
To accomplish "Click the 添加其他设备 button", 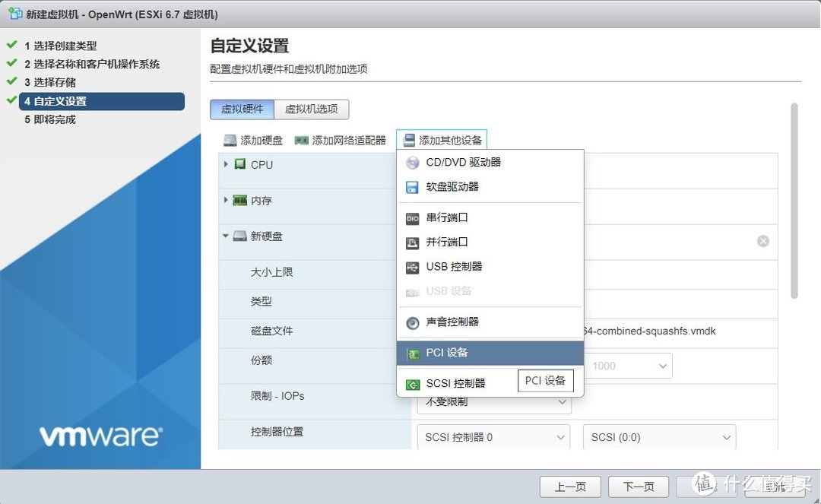I will pyautogui.click(x=442, y=141).
